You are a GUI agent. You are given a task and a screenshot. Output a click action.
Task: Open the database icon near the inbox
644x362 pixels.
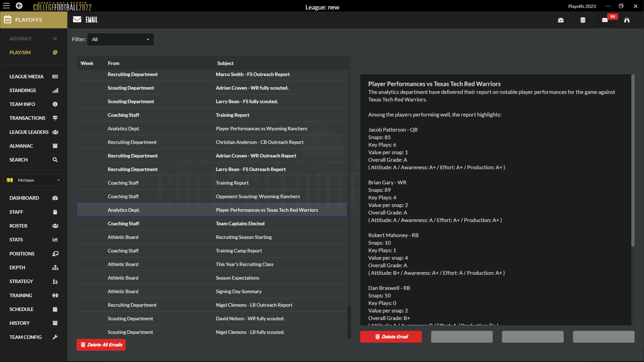pos(583,20)
